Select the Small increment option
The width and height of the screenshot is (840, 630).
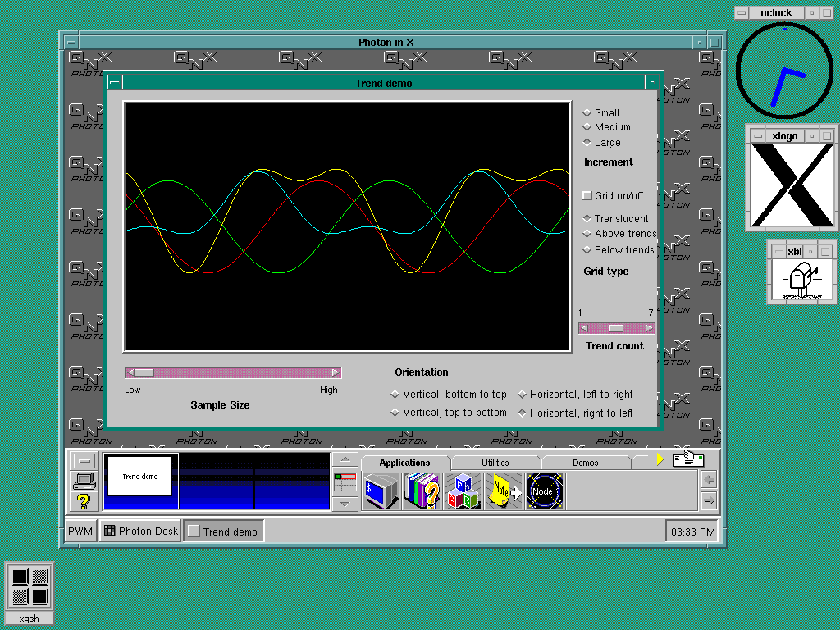587,113
